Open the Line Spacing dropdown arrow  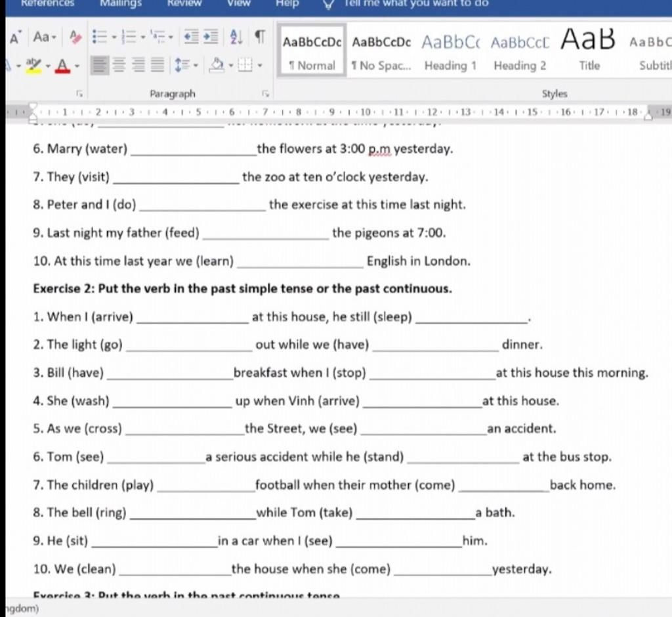click(x=196, y=66)
